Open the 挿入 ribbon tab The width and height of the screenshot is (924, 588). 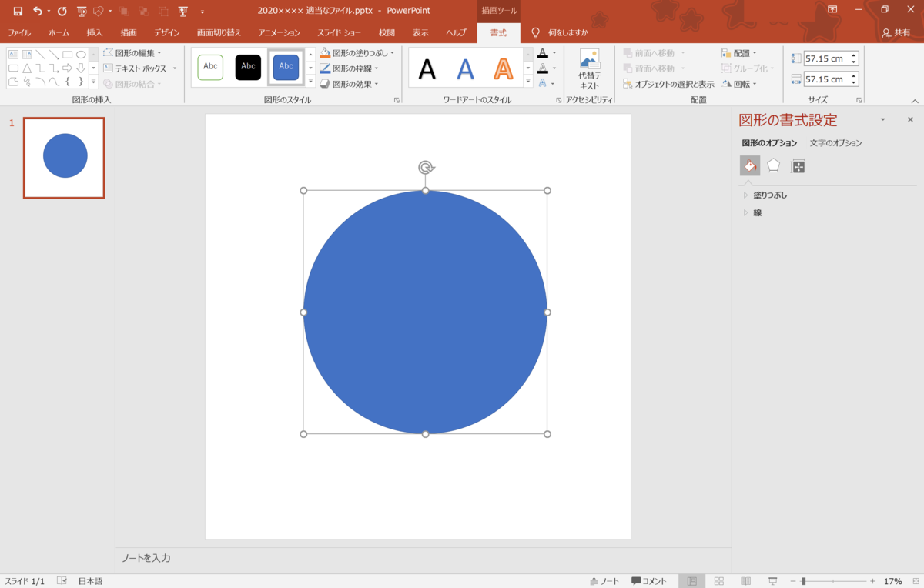(95, 33)
